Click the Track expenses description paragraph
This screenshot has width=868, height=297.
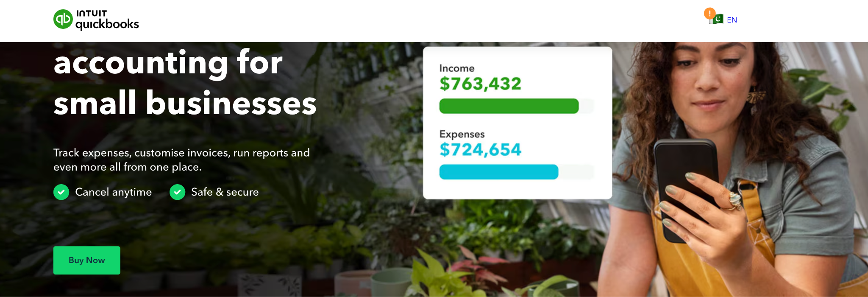coord(181,160)
